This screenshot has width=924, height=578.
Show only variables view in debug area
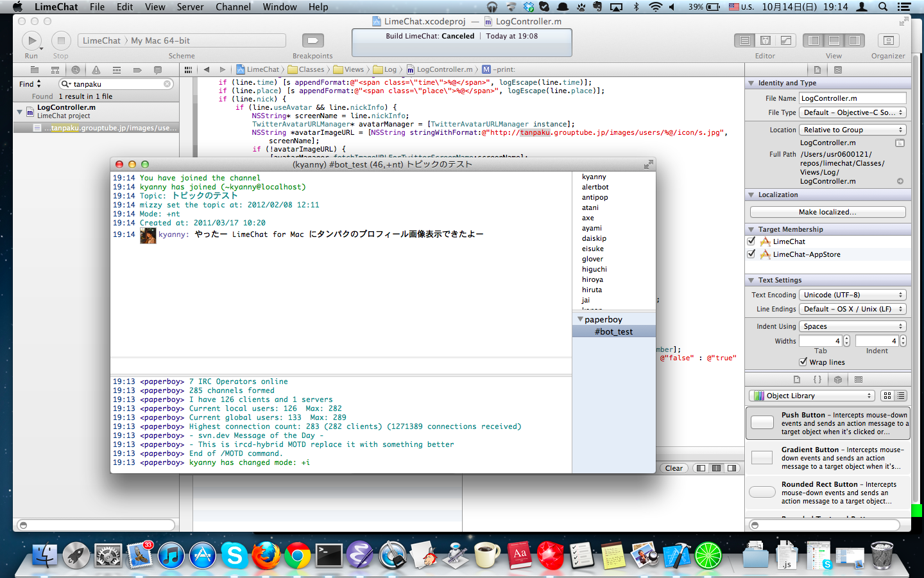[x=701, y=468]
